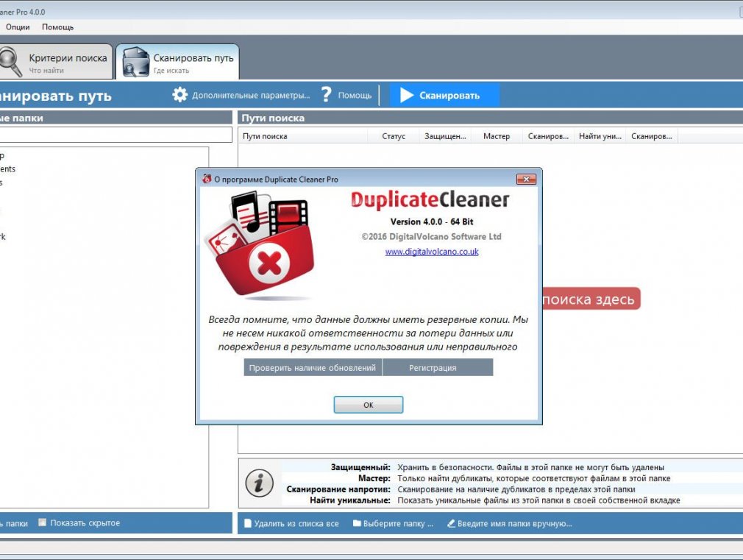
Task: Click the Статус column header
Action: click(x=394, y=137)
